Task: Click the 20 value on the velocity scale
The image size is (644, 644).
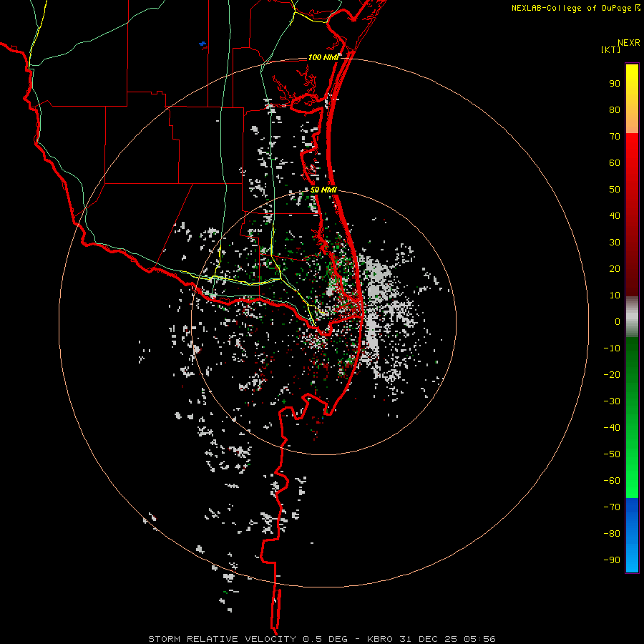Action: tap(615, 269)
